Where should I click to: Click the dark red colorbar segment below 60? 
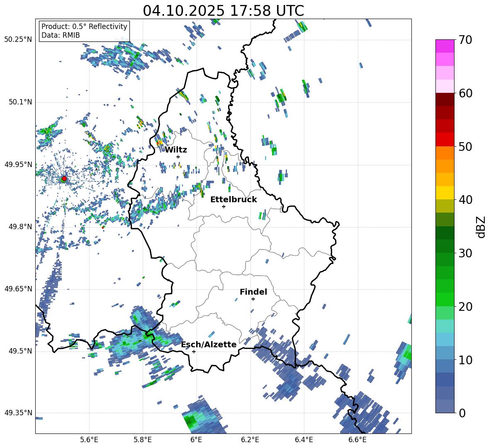pos(445,99)
